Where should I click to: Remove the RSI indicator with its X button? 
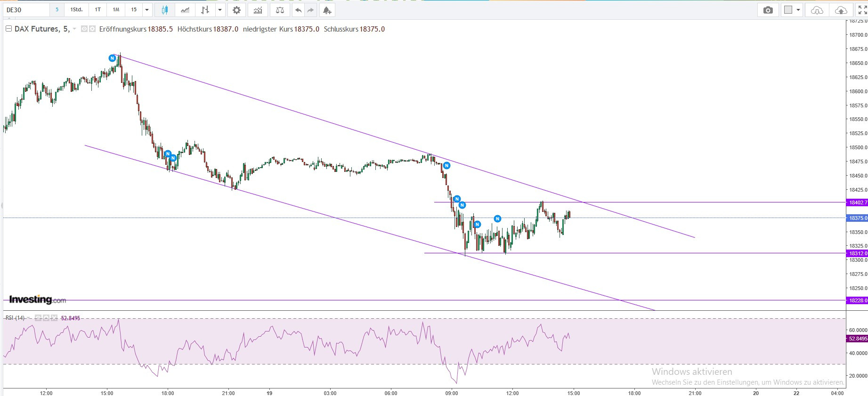point(54,318)
